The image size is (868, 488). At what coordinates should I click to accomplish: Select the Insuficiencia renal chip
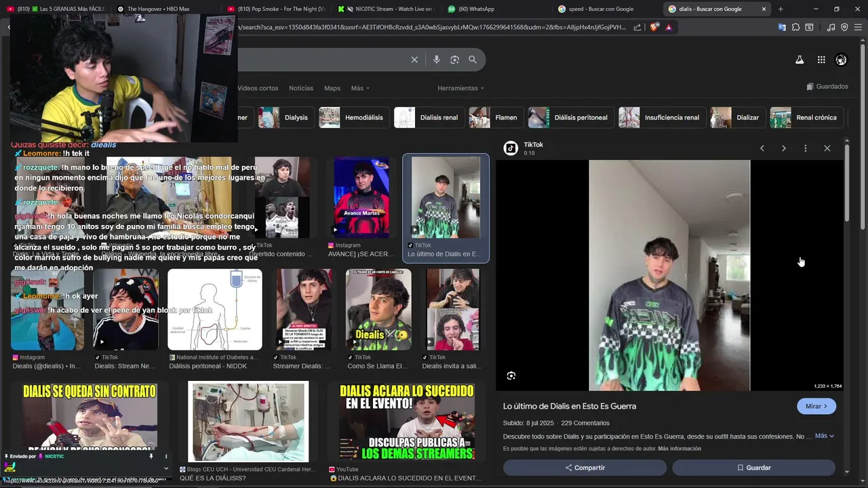click(661, 117)
